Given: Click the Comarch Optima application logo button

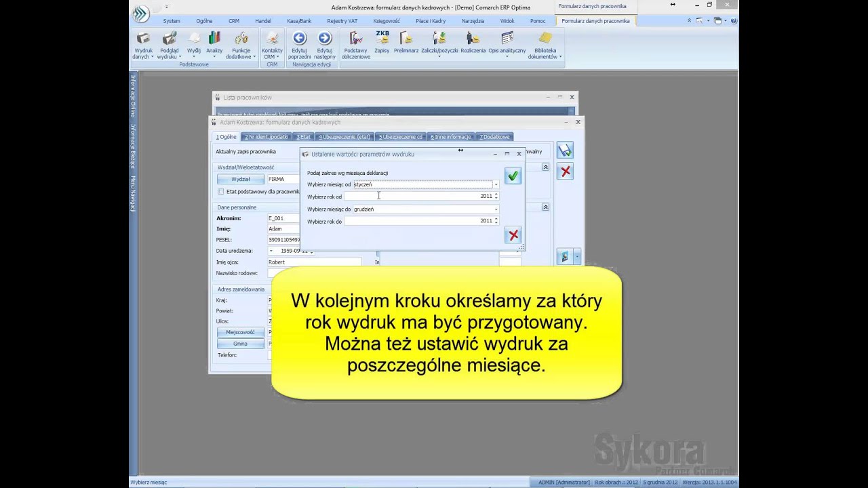Looking at the screenshot, I should coord(140,14).
